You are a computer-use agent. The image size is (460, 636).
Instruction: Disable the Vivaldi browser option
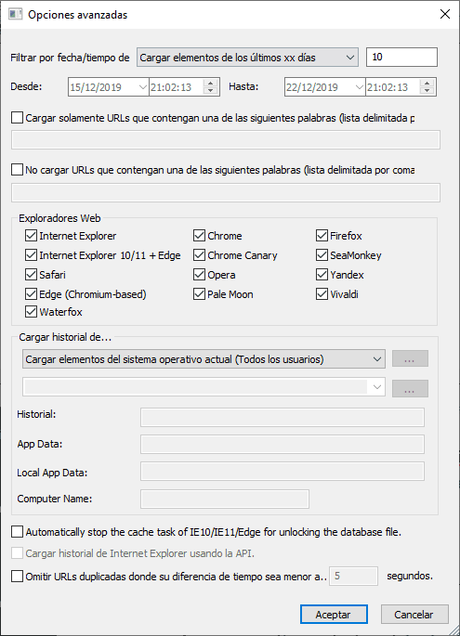[x=322, y=294]
